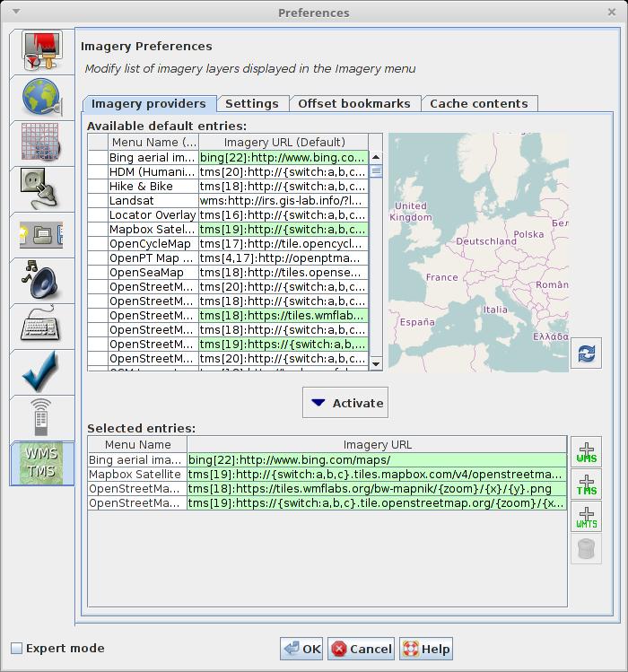628x672 pixels.
Task: Open the Plugins preferences plug icon
Action: pos(41,188)
